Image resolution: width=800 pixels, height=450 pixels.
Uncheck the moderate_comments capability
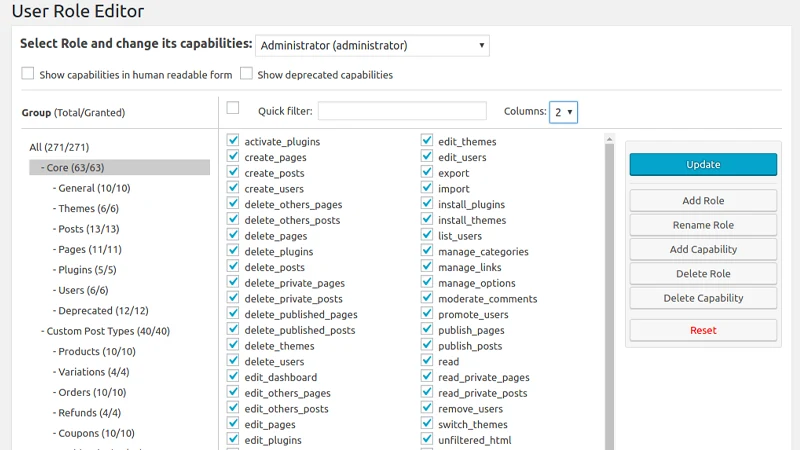click(427, 297)
